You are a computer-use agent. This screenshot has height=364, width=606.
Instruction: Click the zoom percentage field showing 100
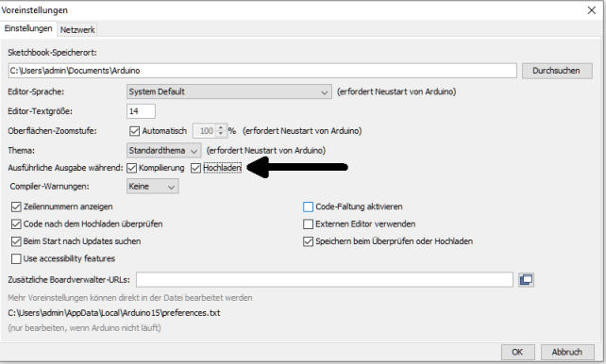[206, 131]
